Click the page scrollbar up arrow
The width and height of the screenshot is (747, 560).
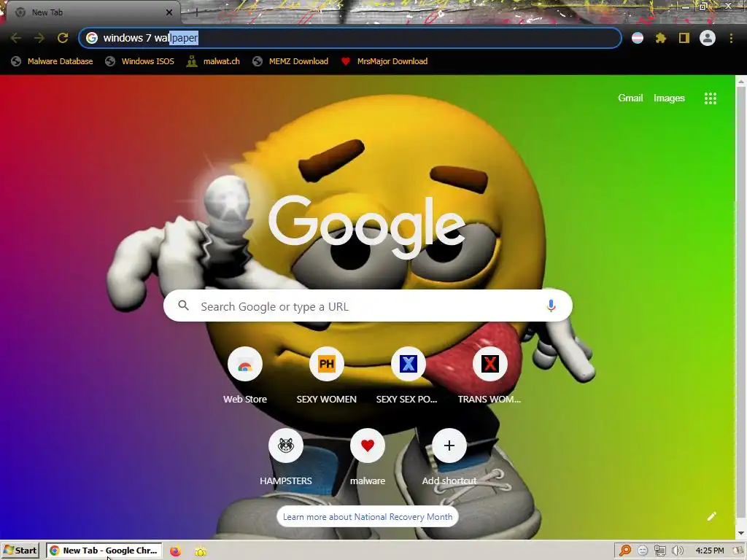741,82
